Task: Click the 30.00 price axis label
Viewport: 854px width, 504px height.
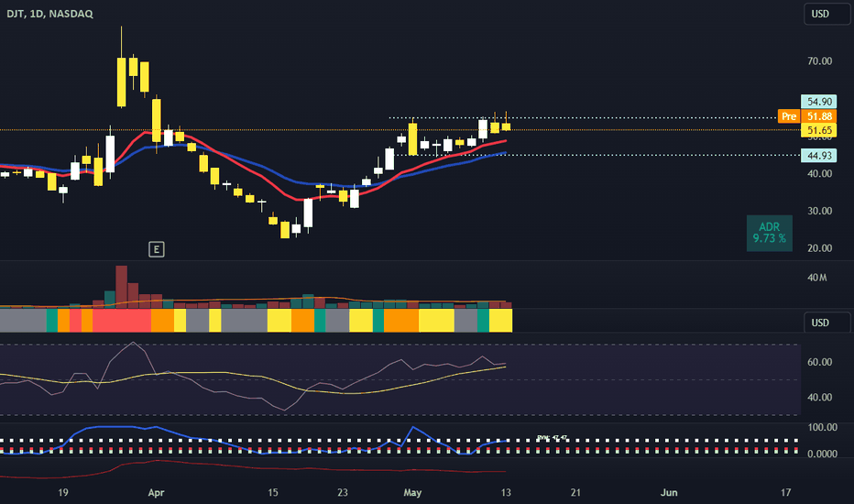Action: point(820,211)
